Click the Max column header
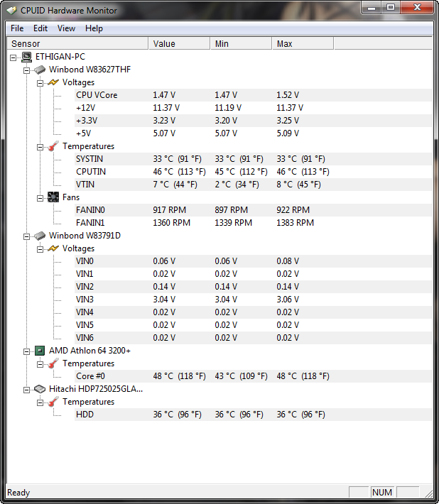This screenshot has height=504, width=439. pyautogui.click(x=303, y=44)
